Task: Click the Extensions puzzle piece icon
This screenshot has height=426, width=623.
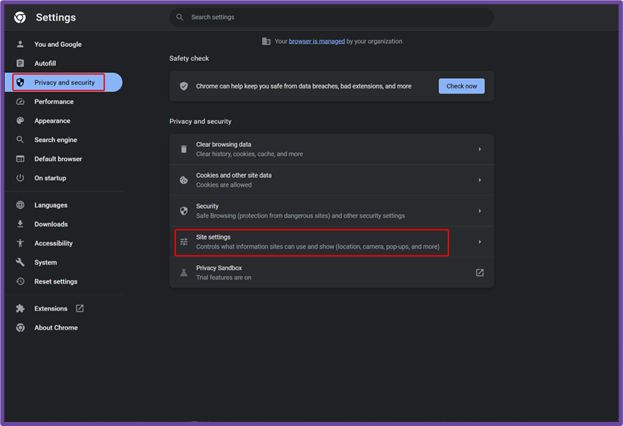Action: pyautogui.click(x=20, y=308)
